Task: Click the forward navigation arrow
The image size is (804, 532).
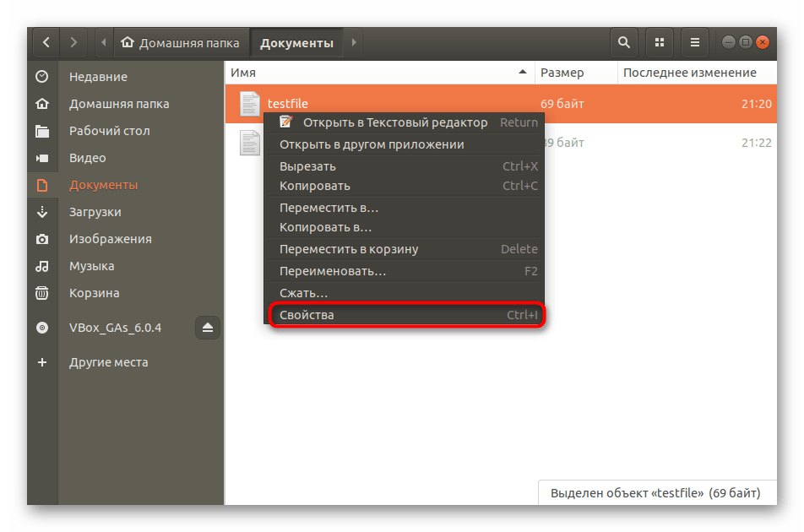Action: tap(74, 42)
